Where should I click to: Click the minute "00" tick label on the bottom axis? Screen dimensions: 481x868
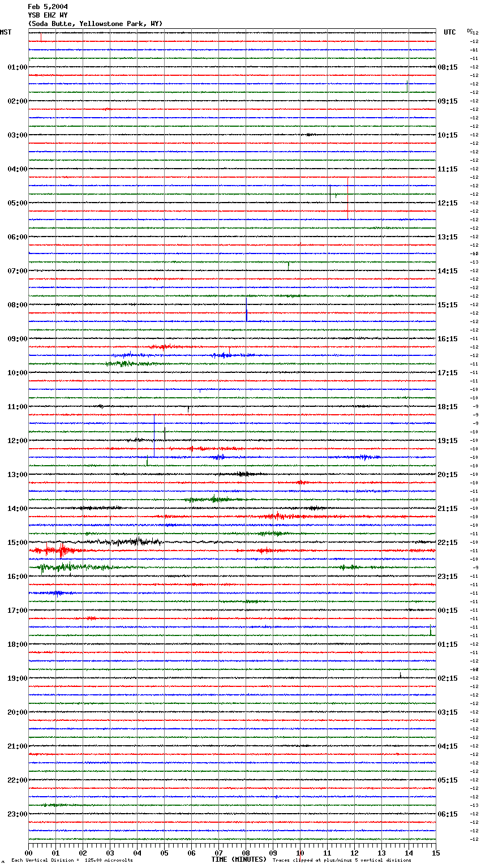pos(28,853)
